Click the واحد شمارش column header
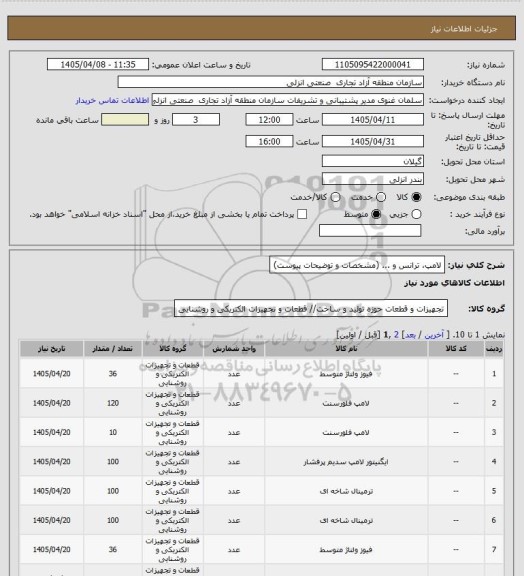 point(234,349)
